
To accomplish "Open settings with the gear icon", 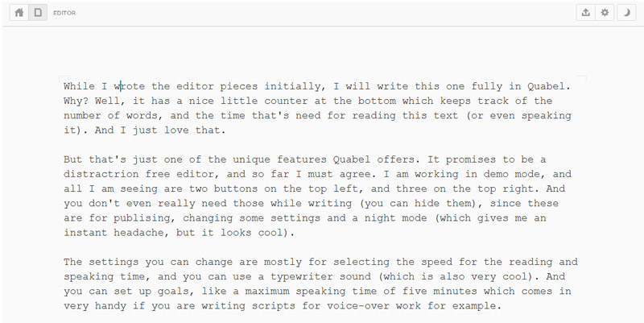I will click(x=605, y=13).
